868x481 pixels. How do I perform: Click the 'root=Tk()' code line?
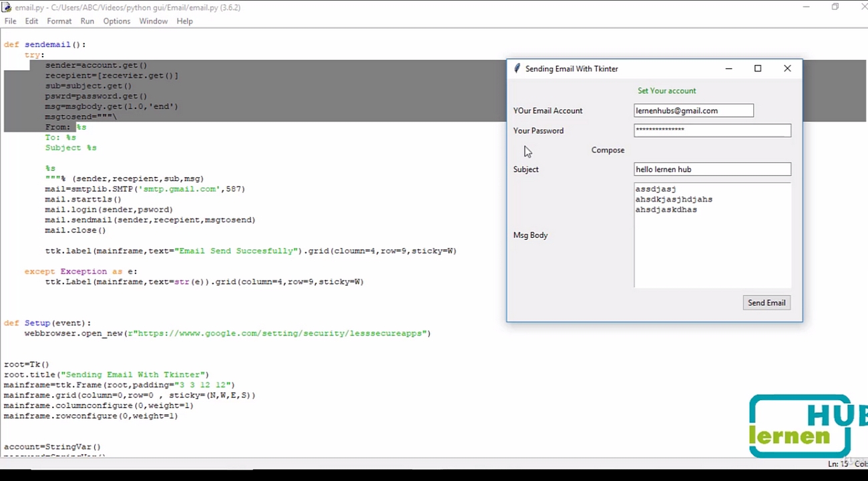click(x=26, y=365)
